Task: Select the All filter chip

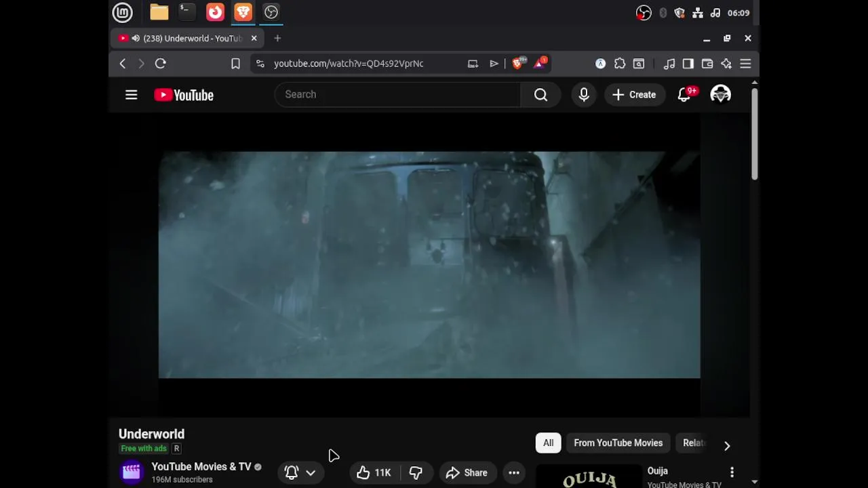Action: pos(548,443)
